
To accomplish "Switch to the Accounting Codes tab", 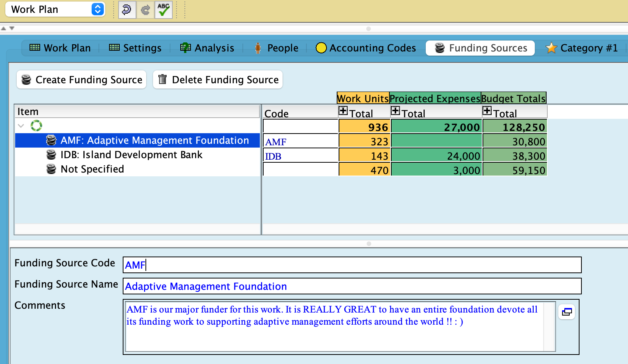I will coord(366,48).
